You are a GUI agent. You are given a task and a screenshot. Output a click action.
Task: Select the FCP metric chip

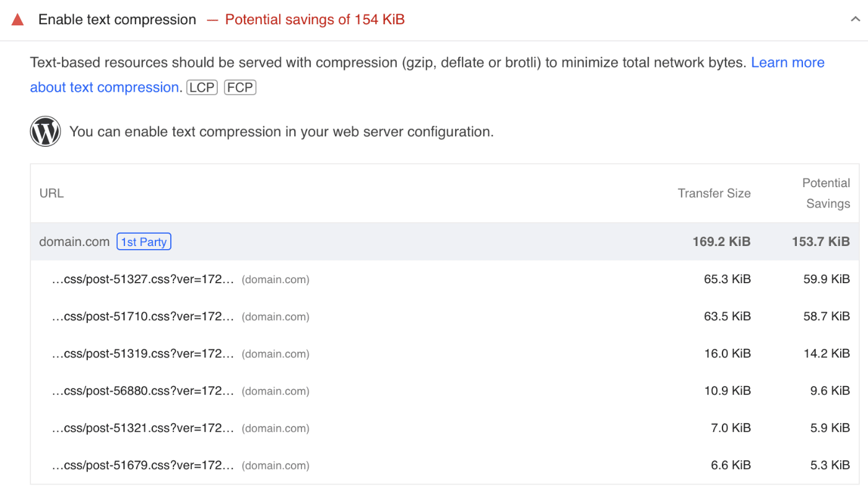coord(240,87)
